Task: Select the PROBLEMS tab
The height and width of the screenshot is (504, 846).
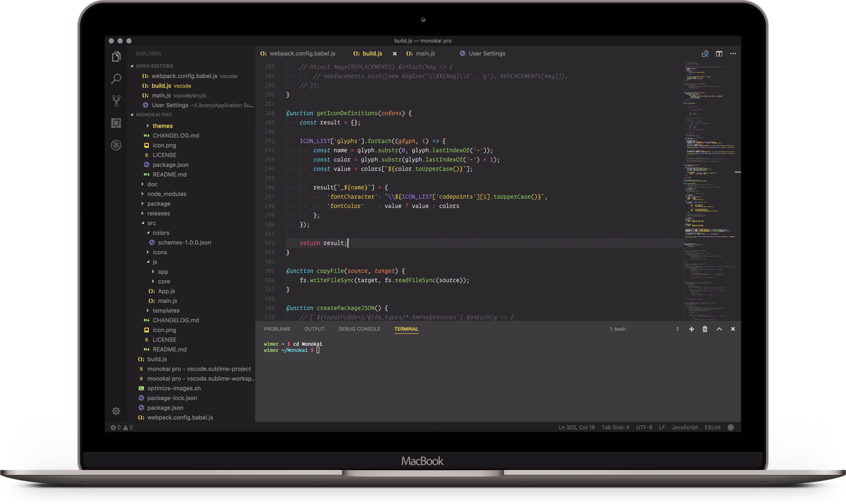Action: (277, 329)
